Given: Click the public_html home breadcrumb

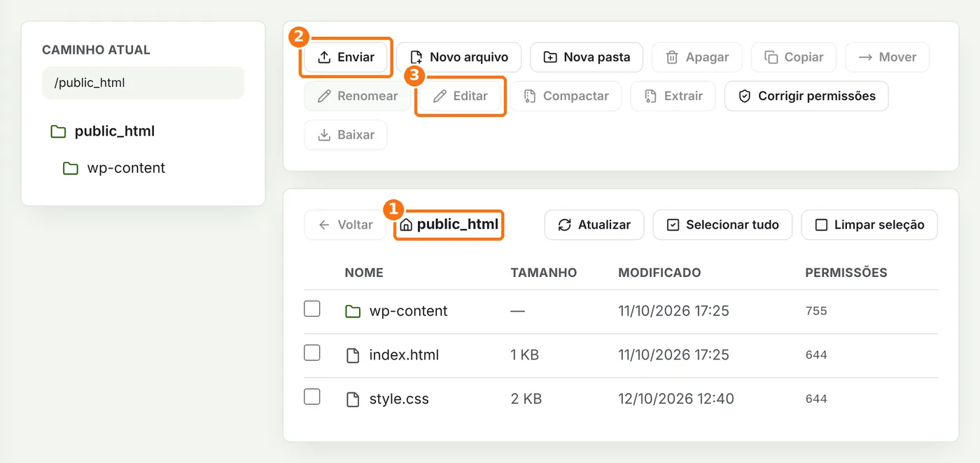Looking at the screenshot, I should tap(449, 225).
